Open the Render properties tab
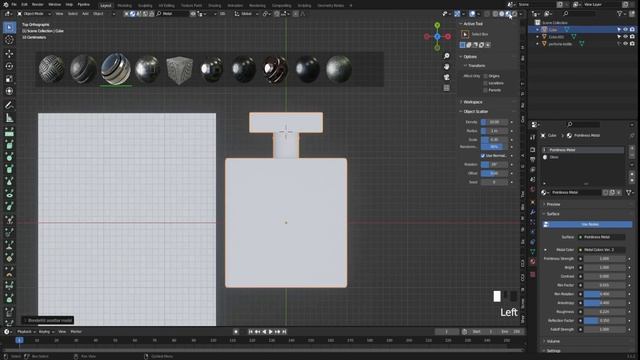The height and width of the screenshot is (360, 640). (x=533, y=150)
